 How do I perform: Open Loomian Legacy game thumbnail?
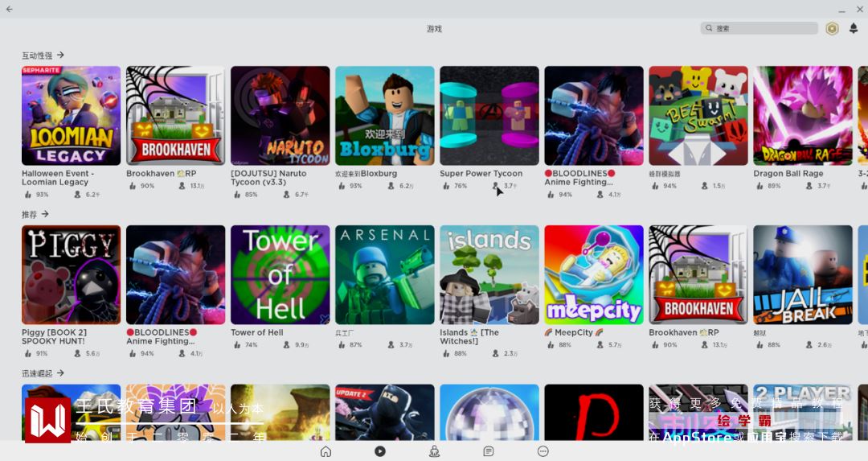71,116
